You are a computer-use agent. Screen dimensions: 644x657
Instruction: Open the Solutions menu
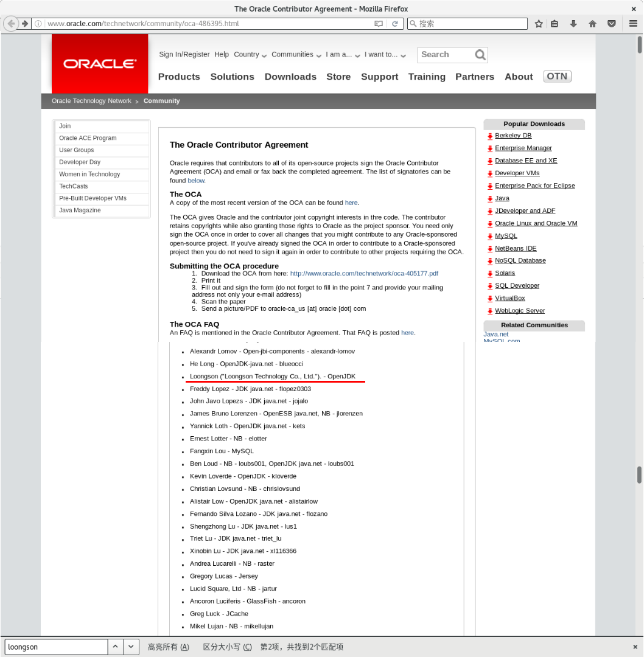click(233, 77)
